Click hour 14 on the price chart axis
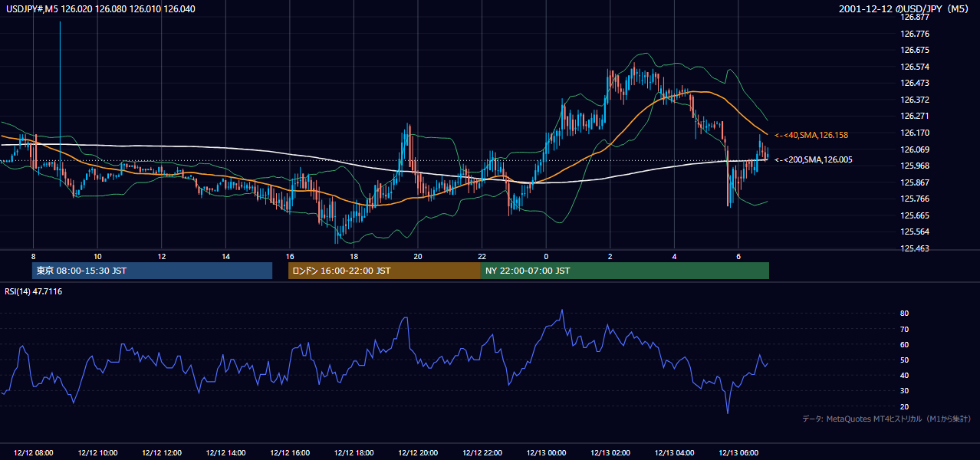Image resolution: width=980 pixels, height=460 pixels. coord(225,256)
